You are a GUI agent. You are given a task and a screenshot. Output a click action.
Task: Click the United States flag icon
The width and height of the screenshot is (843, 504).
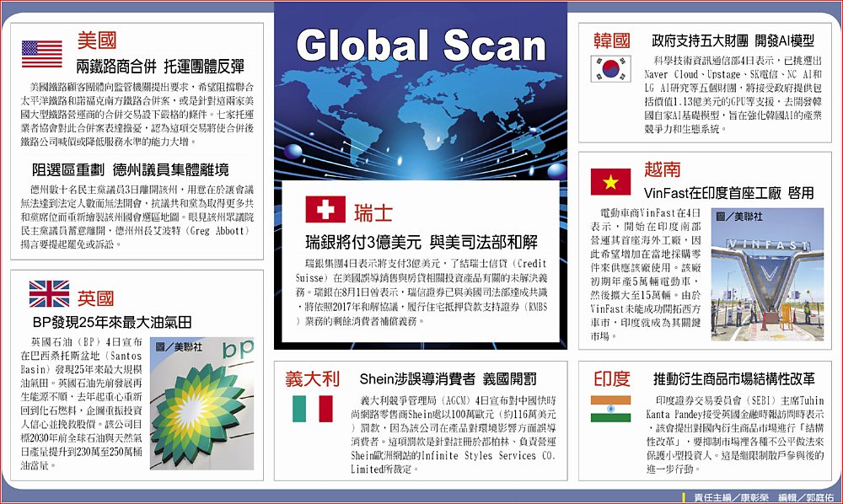[x=42, y=54]
